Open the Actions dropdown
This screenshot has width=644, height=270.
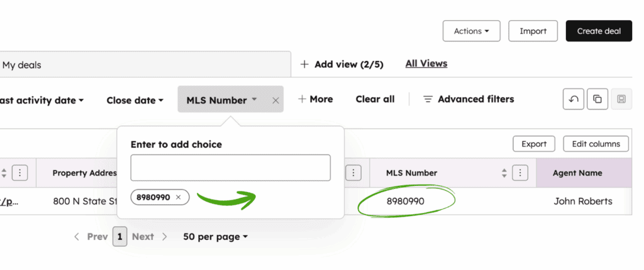coord(471,31)
